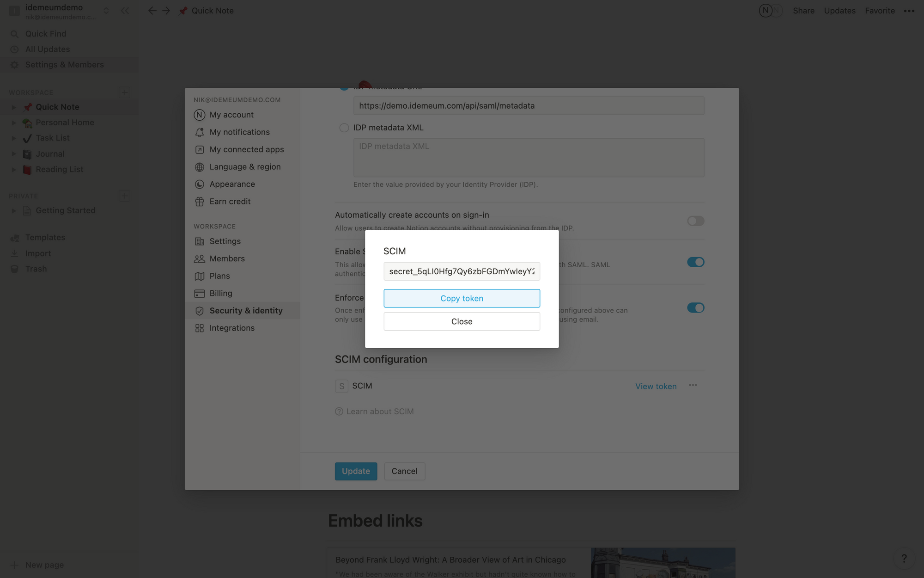Open My notifications settings
924x578 pixels.
tap(243, 132)
